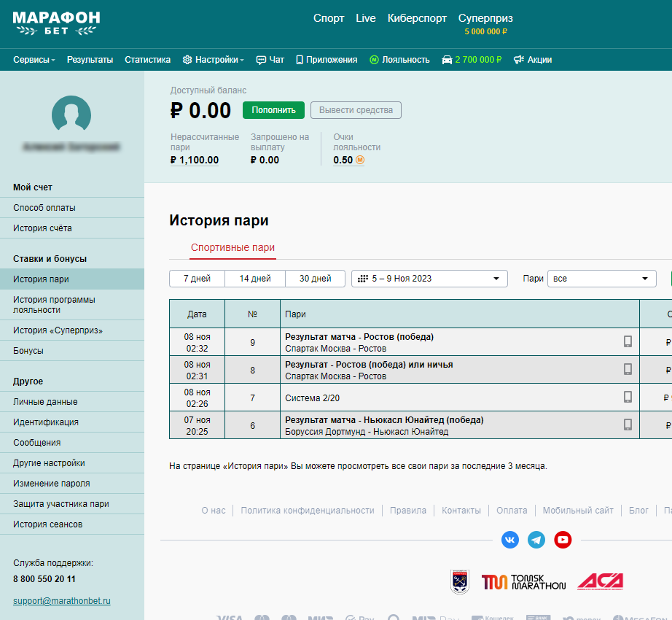
Task: Open Лояльность in the navigation bar
Action: point(399,60)
